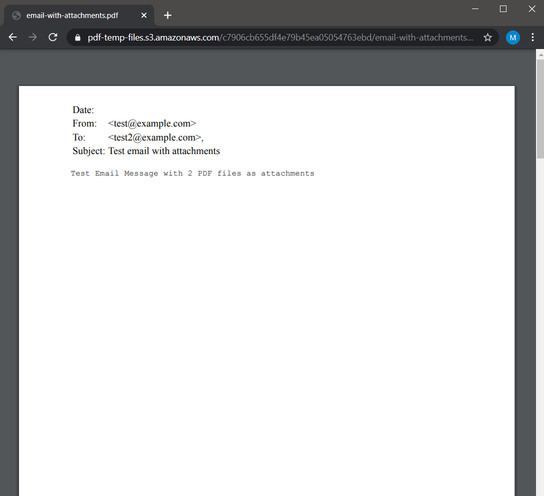
Task: Close the email-with-attachments.pdf tab
Action: click(x=144, y=15)
